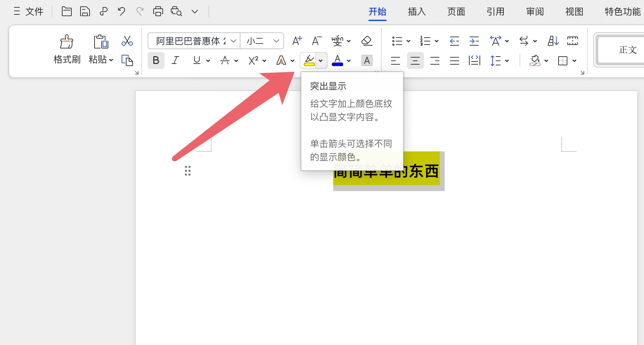Expand the line spacing dropdown
The width and height of the screenshot is (644, 345).
(x=507, y=60)
